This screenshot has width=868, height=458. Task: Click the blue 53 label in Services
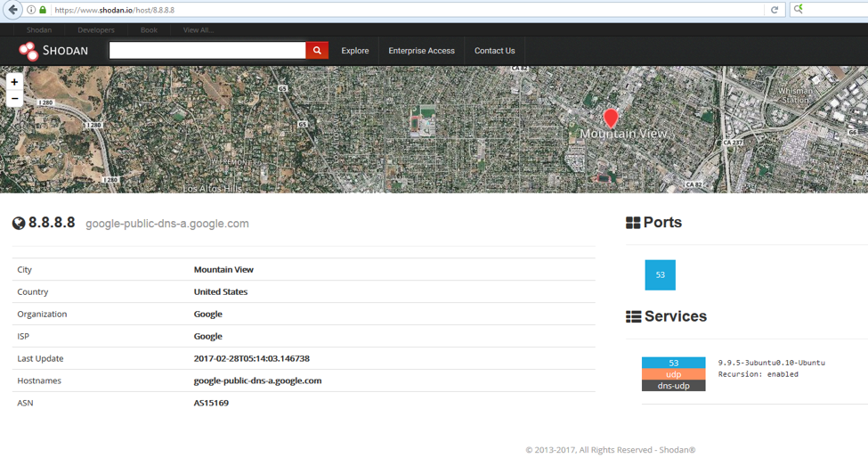[673, 363]
